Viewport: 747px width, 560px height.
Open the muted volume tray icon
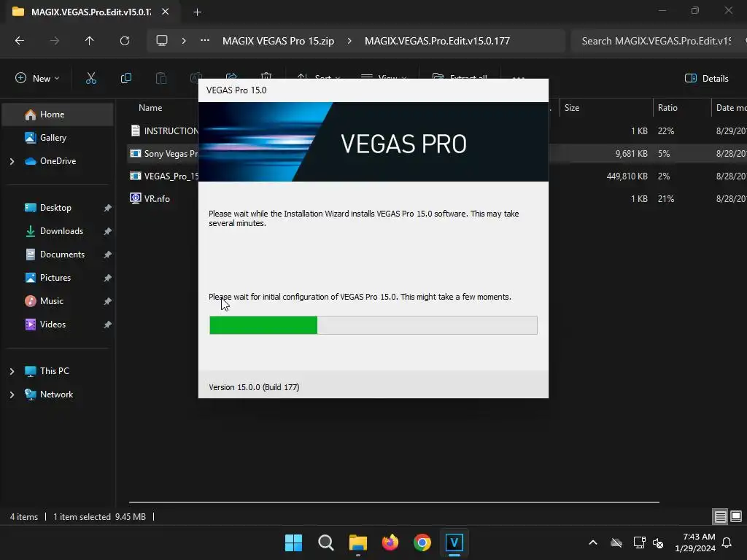point(658,542)
